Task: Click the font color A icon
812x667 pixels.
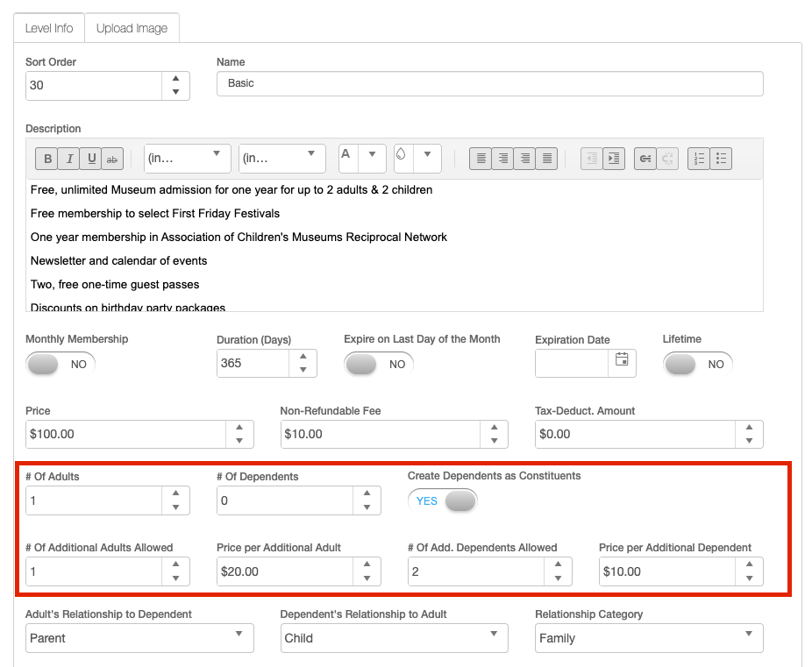Action: point(345,154)
